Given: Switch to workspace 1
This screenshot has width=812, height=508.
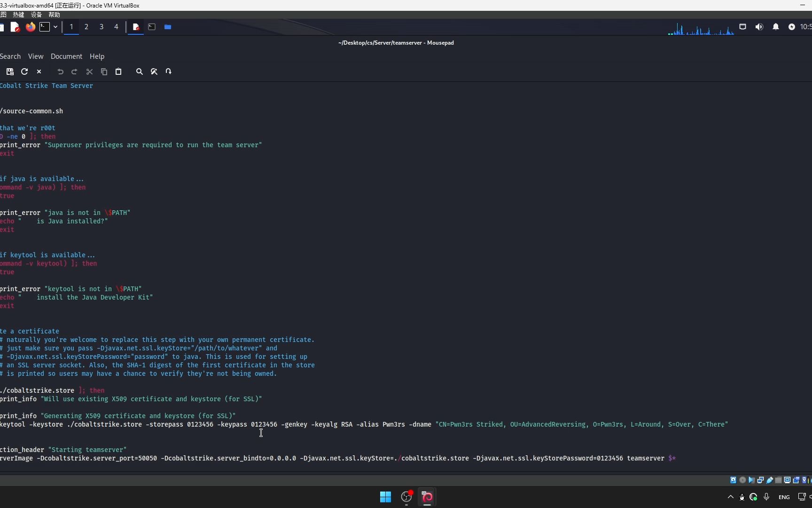Looking at the screenshot, I should pyautogui.click(x=71, y=27).
